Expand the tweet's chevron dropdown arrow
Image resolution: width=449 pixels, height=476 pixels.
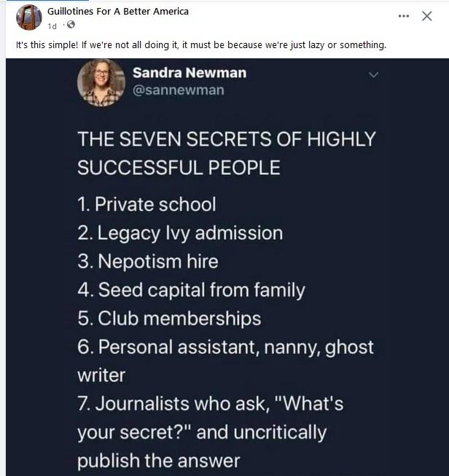(374, 74)
